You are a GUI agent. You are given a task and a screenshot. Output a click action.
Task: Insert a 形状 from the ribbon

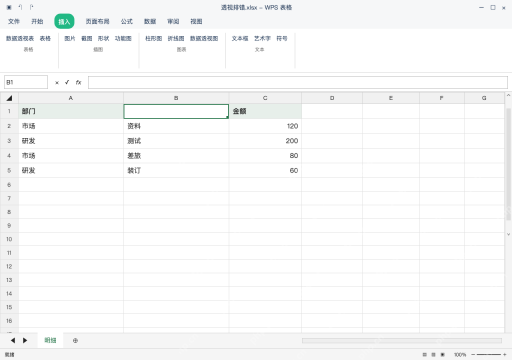pos(104,38)
